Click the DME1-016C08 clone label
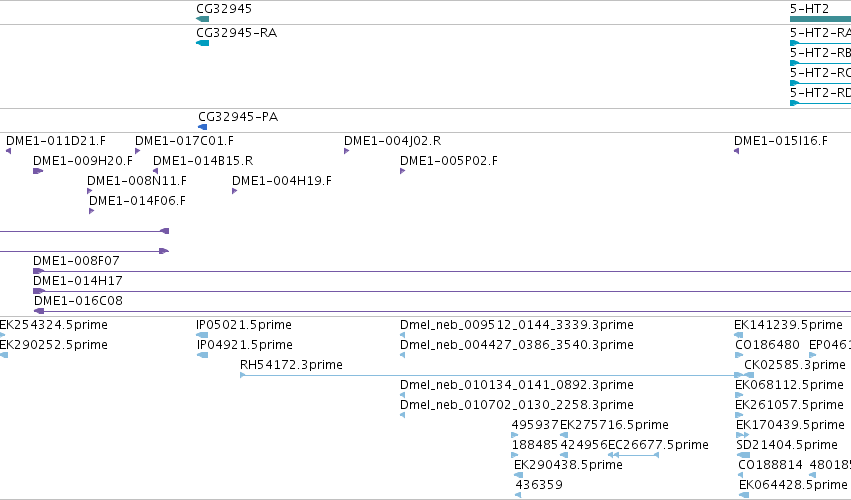851x500 pixels. coord(78,301)
